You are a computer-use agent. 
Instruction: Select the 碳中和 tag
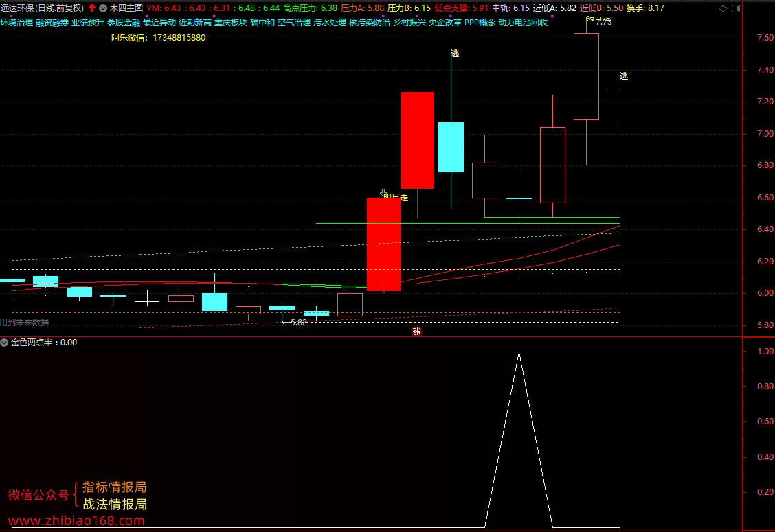262,23
